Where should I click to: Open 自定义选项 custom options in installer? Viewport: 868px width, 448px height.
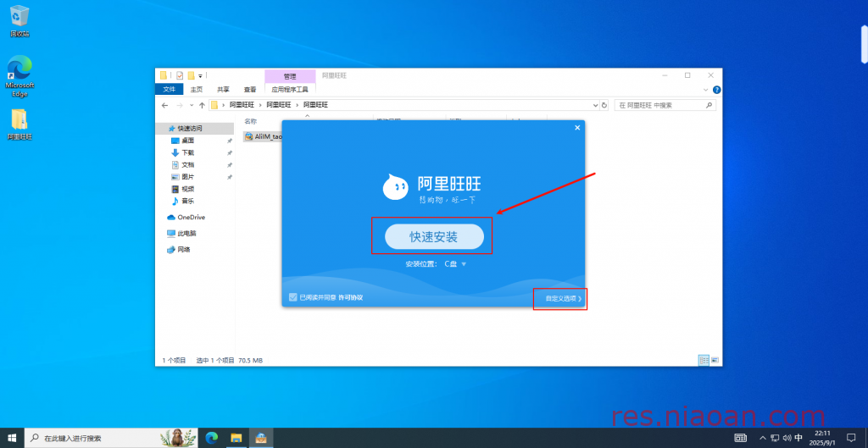pos(563,299)
